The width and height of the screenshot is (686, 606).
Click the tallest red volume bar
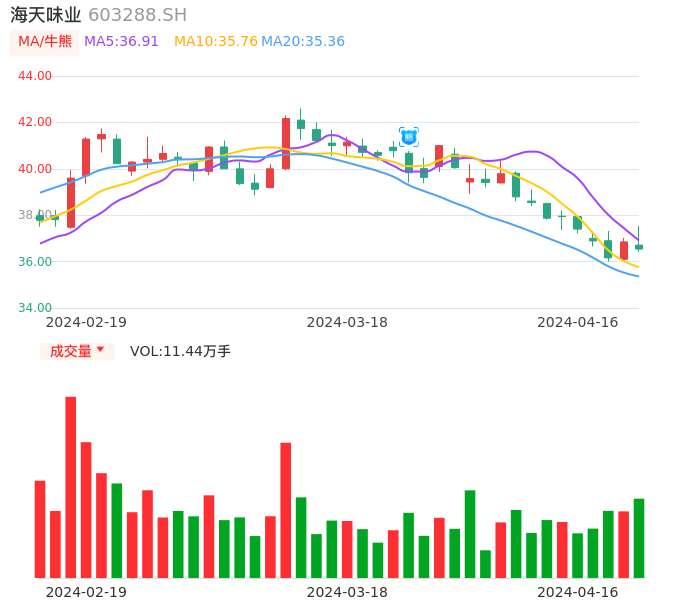coord(71,487)
